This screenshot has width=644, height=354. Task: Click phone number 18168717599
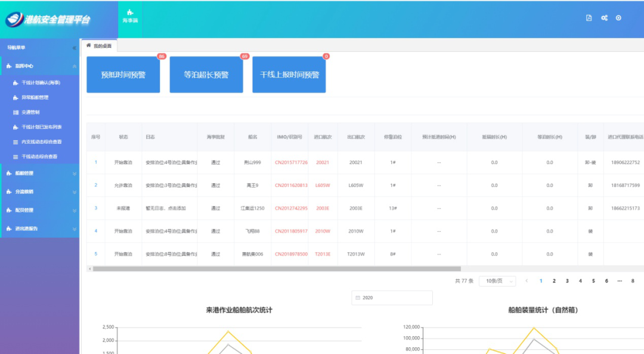(625, 186)
